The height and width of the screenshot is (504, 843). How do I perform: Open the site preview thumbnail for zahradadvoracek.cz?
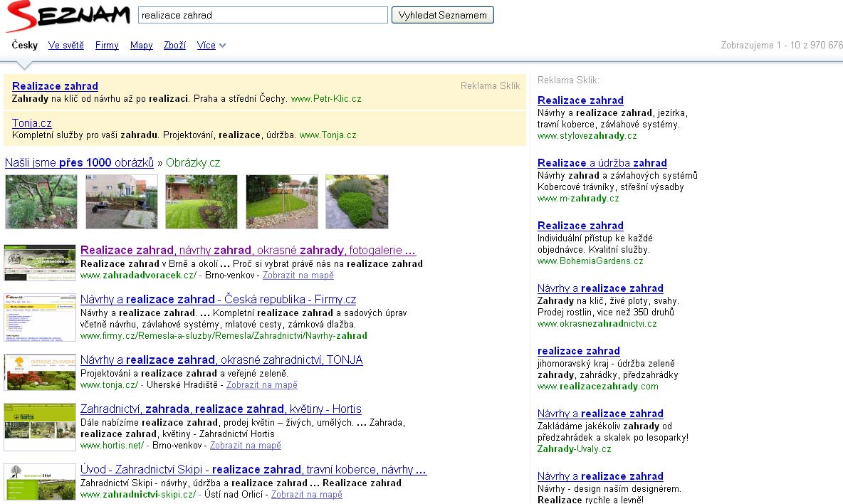[x=40, y=263]
